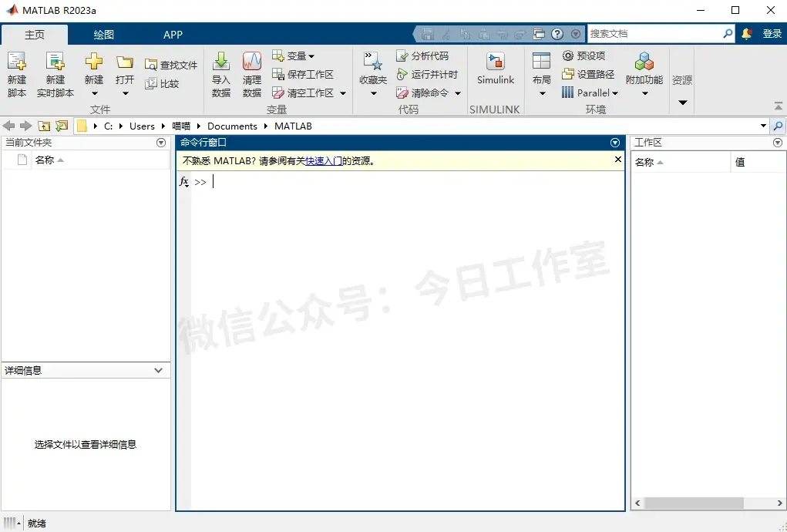Open the Help question mark icon
Screen dimensions: 787x532
coord(557,34)
